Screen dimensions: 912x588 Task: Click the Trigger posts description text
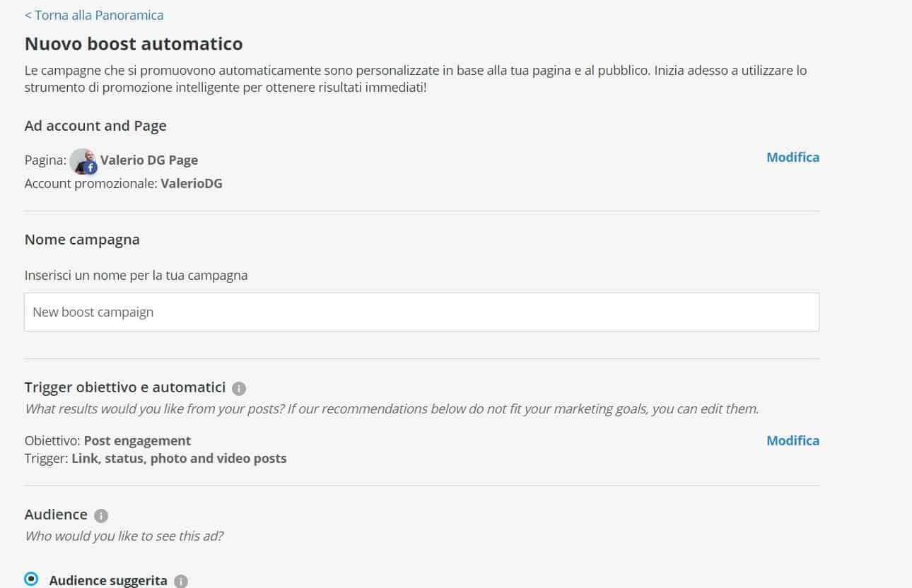179,458
